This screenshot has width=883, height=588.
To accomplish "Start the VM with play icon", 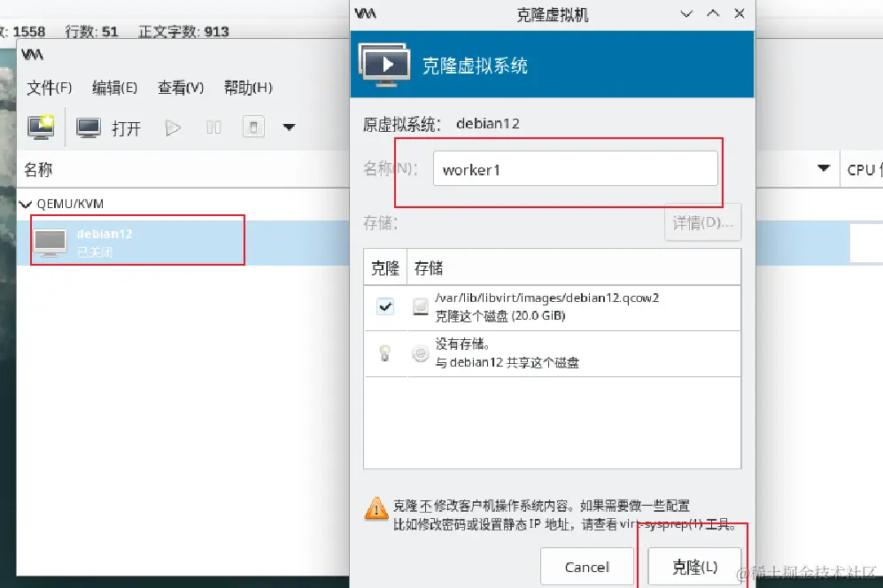I will [173, 128].
